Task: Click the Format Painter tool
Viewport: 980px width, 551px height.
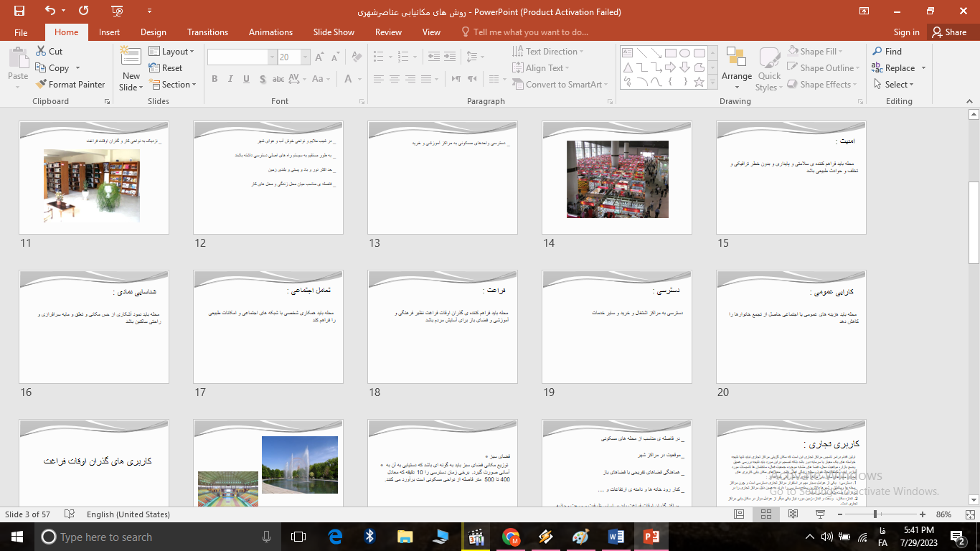Action: coord(70,85)
